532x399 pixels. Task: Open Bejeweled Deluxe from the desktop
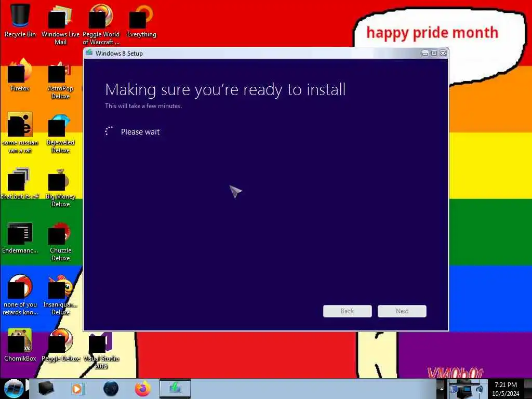[x=60, y=132]
